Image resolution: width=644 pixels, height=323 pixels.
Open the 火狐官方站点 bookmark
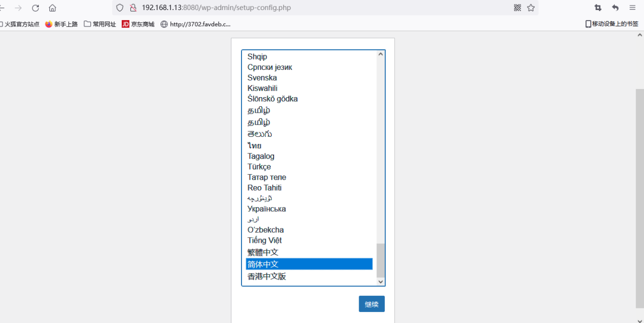20,24
